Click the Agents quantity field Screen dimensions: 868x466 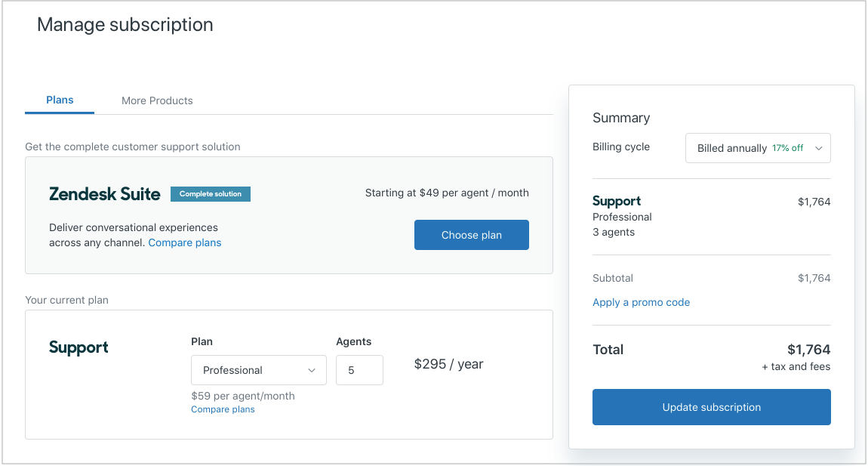click(x=359, y=370)
